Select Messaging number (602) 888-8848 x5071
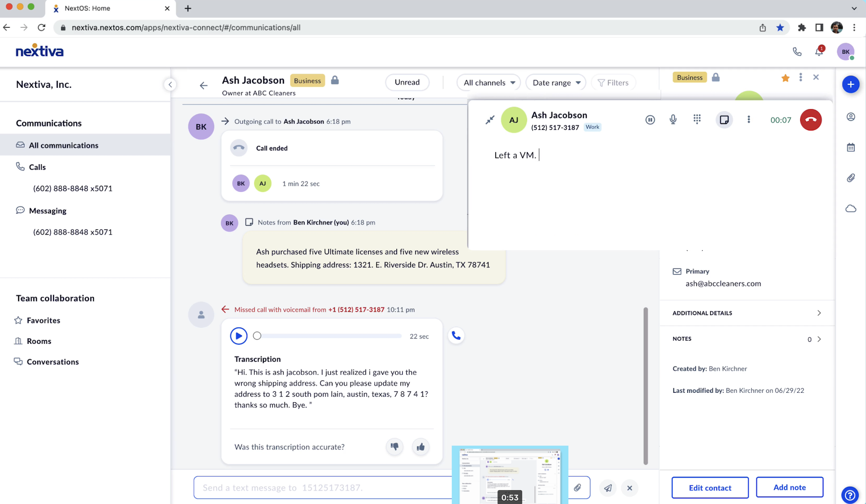 tap(73, 232)
